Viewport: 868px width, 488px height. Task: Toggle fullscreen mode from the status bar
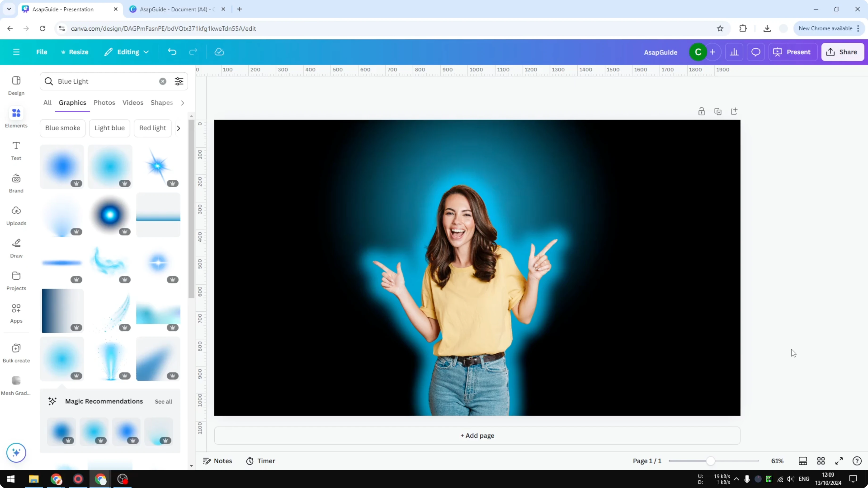(839, 461)
